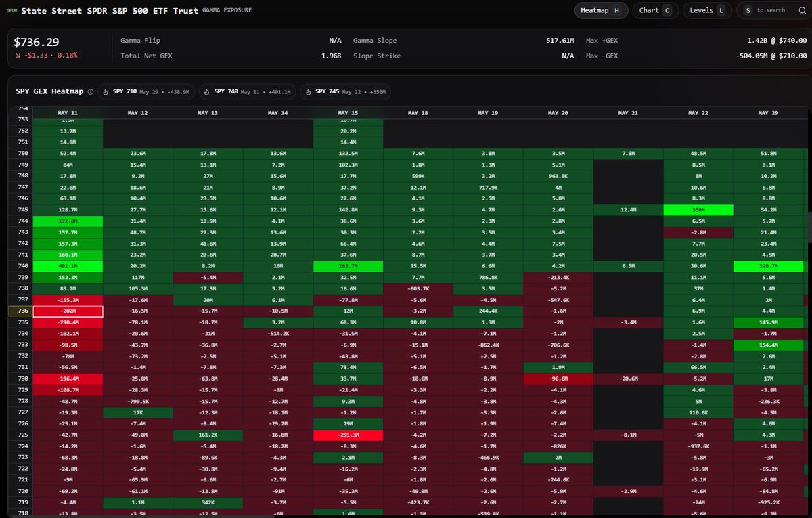Click the 145.9M cell at strike 735
812x518 pixels.
tap(768, 322)
